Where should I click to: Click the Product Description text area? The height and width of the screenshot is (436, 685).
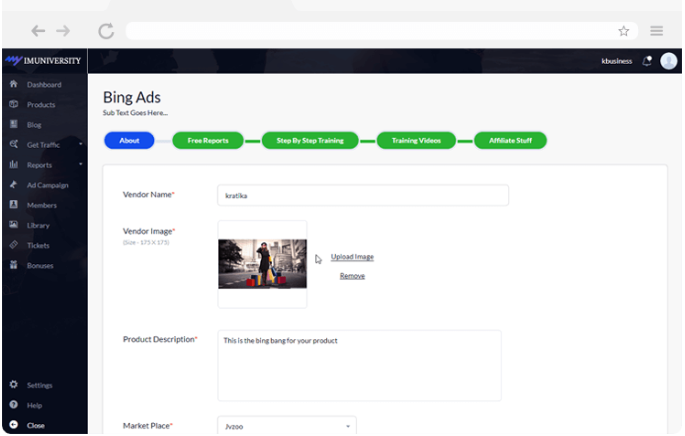pyautogui.click(x=359, y=366)
